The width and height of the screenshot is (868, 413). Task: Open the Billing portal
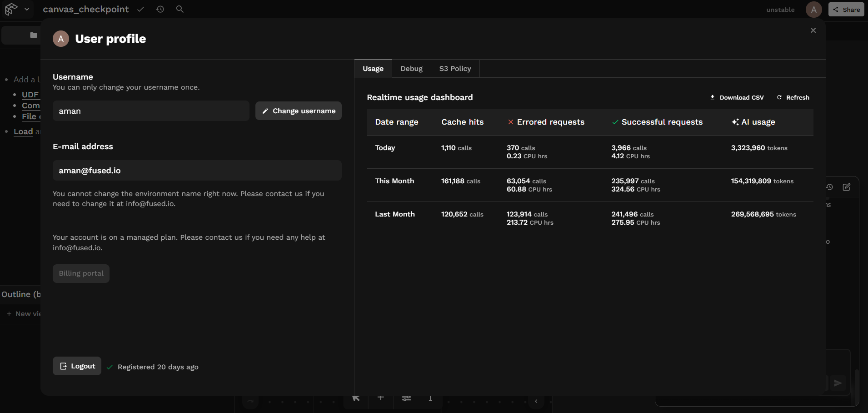[81, 273]
